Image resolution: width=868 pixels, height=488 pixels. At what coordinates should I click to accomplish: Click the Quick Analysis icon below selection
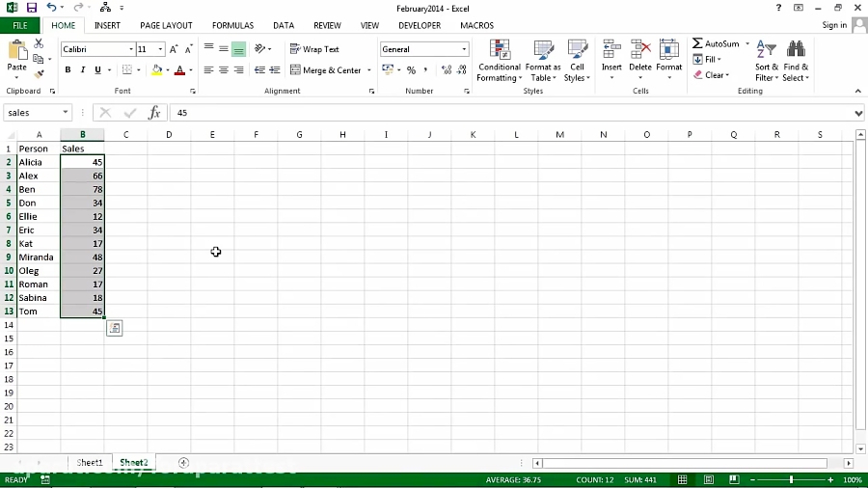click(114, 329)
